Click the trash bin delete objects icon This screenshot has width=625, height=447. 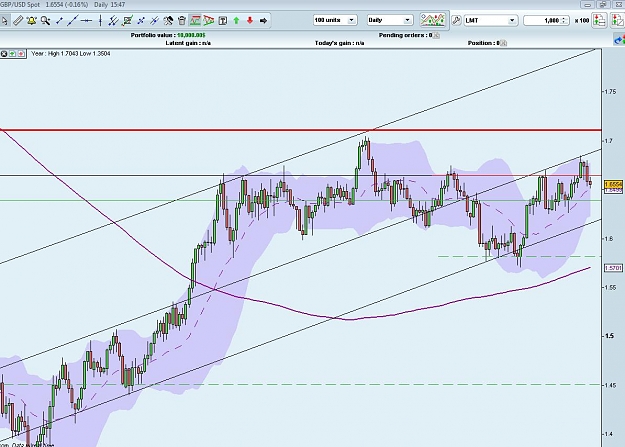(182, 20)
